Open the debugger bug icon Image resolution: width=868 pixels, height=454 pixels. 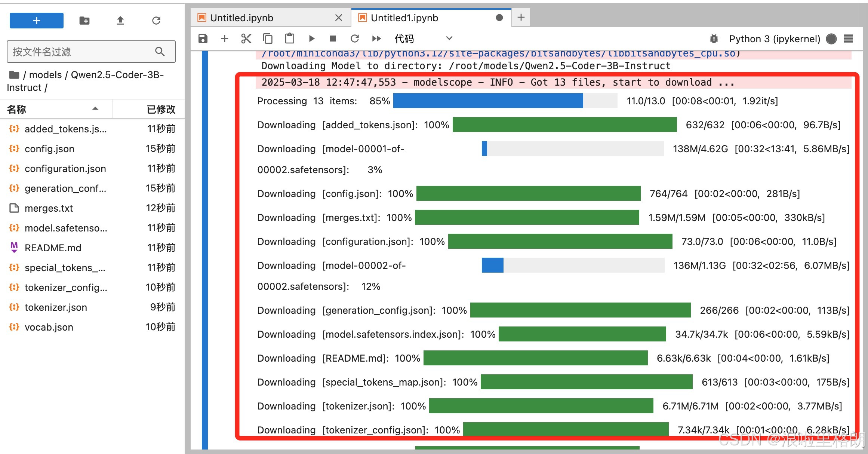[714, 39]
